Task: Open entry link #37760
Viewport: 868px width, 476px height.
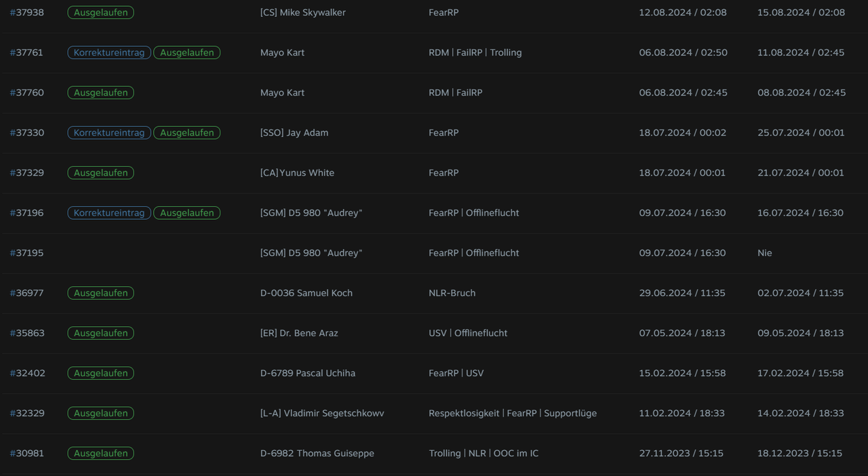Action: [27, 92]
